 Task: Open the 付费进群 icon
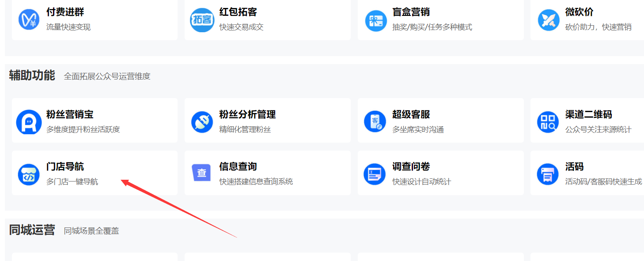[29, 20]
